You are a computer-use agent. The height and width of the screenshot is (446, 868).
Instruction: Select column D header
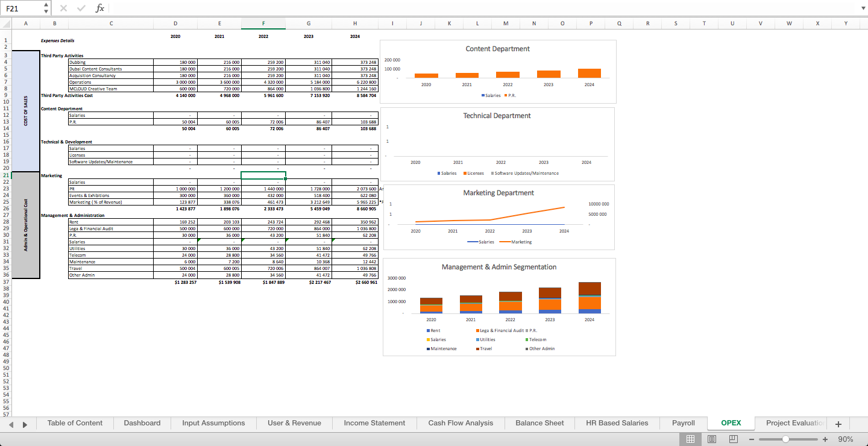pos(175,23)
